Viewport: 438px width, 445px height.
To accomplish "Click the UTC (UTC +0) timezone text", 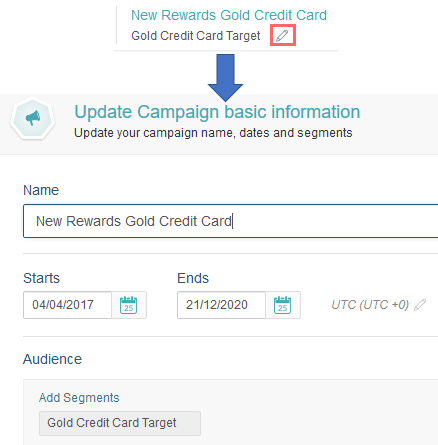I will (370, 305).
